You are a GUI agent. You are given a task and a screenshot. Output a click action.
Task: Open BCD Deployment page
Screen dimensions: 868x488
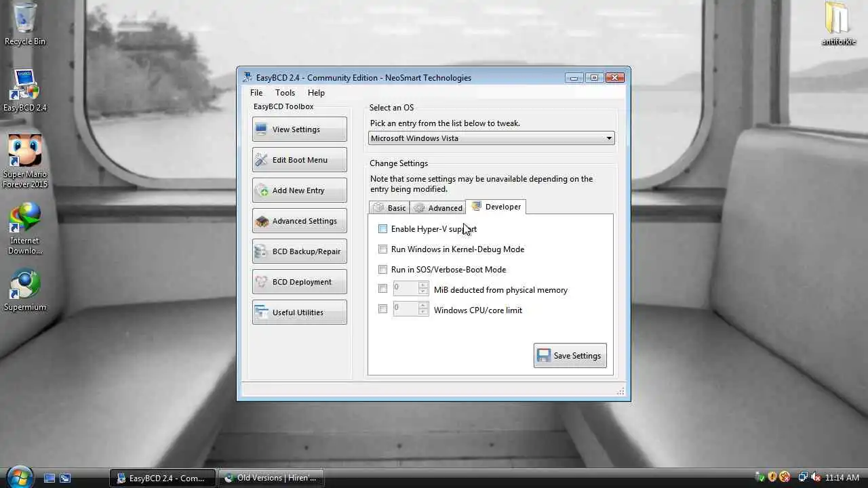click(299, 282)
